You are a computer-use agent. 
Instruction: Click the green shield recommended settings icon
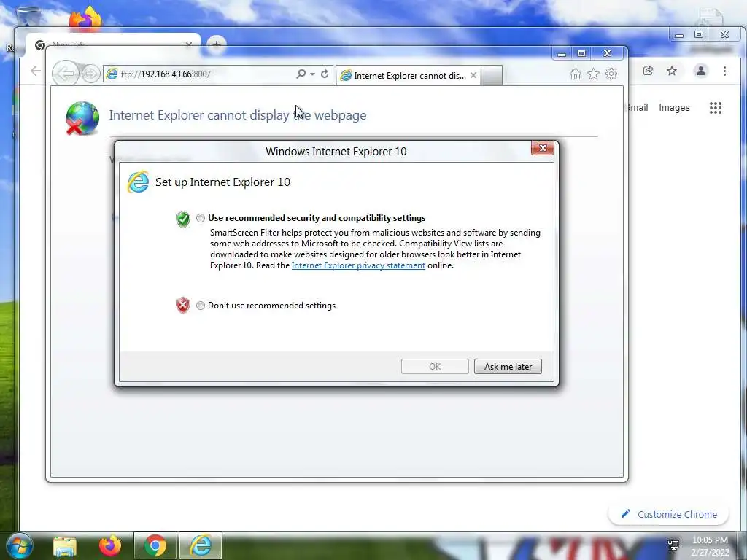coord(183,219)
